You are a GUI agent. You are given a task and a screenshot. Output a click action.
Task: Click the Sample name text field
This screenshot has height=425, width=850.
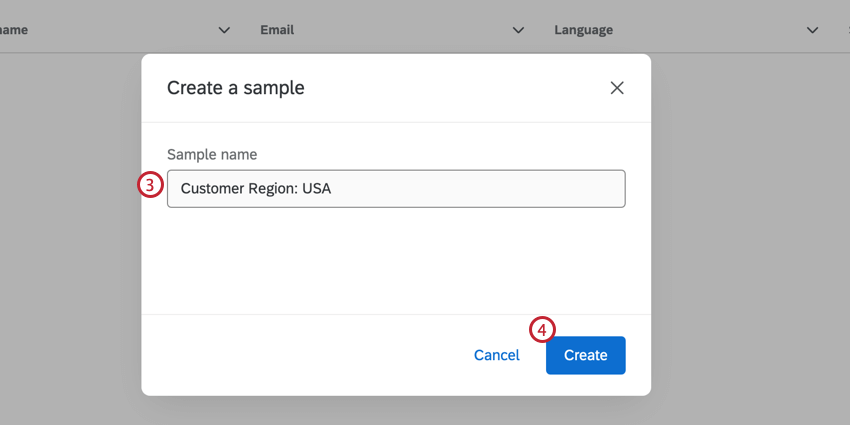tap(396, 188)
